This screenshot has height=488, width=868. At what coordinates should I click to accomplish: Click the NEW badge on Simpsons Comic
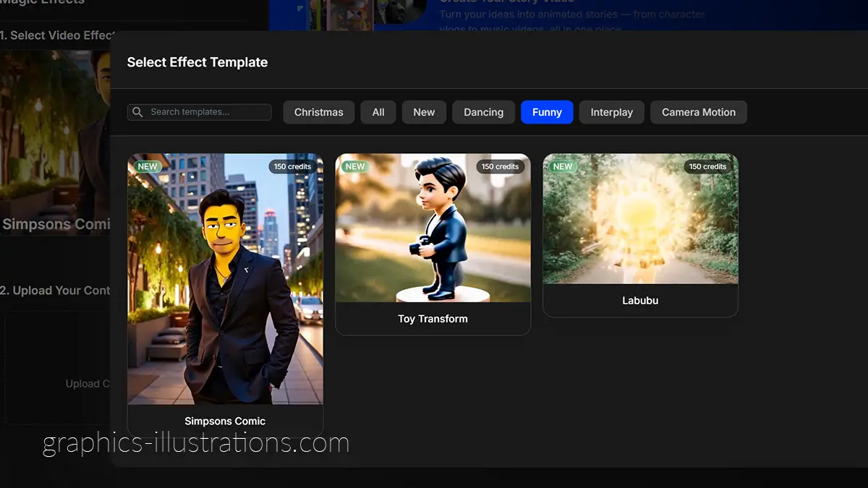click(x=148, y=166)
